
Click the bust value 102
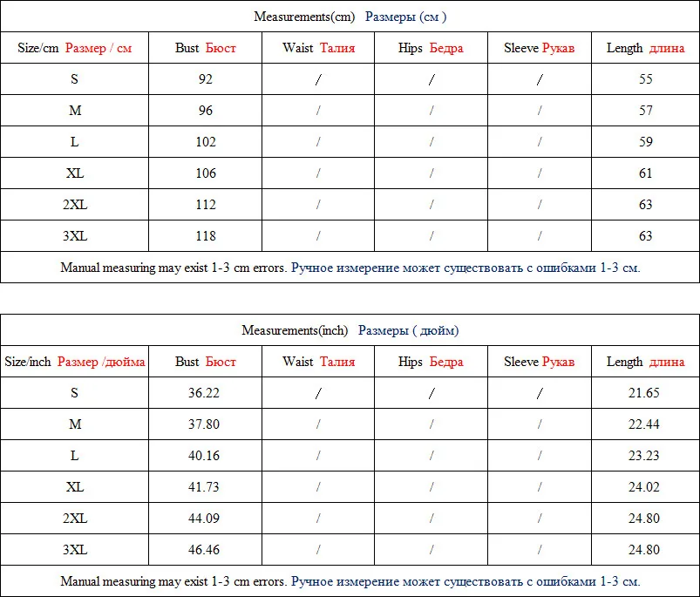tap(206, 142)
